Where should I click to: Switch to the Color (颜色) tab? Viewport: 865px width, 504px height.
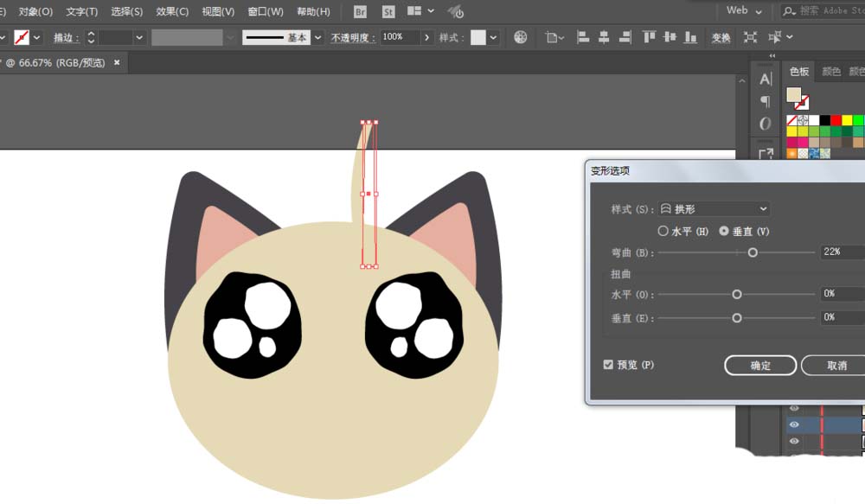click(x=830, y=71)
